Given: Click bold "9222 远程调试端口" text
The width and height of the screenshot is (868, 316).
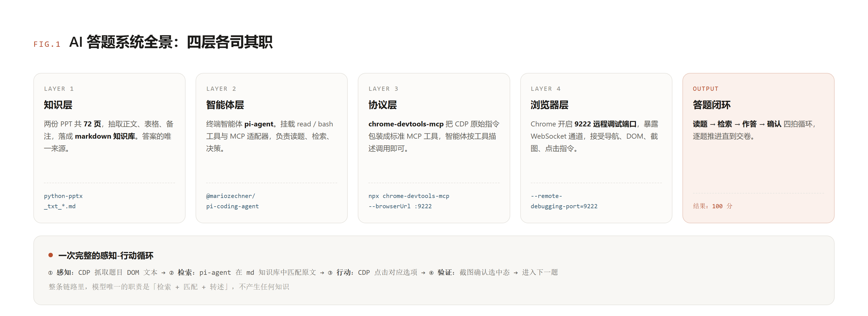Looking at the screenshot, I should tap(605, 124).
